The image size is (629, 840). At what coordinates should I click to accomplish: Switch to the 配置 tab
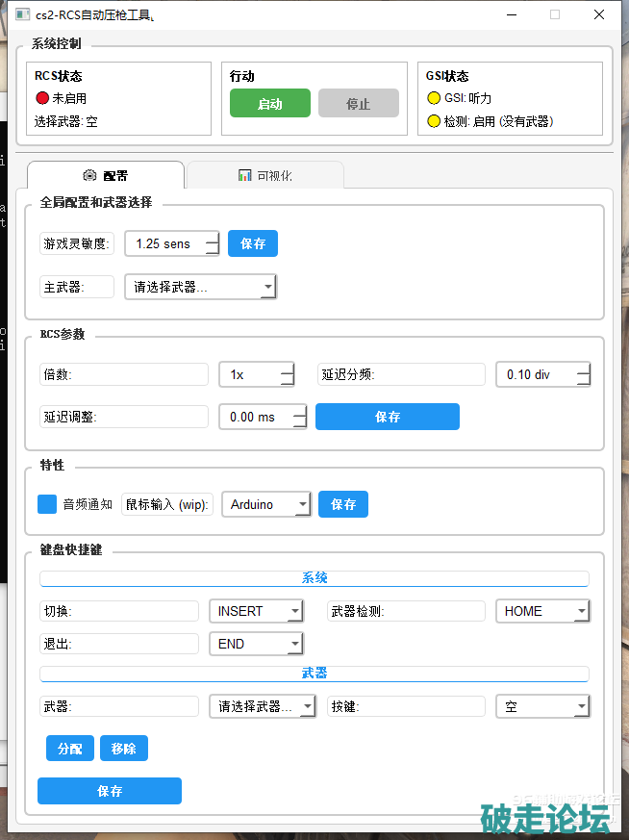pos(105,175)
